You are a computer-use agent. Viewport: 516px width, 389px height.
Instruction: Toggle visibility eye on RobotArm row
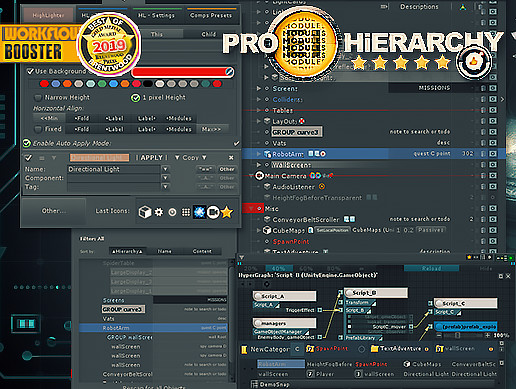(493, 154)
